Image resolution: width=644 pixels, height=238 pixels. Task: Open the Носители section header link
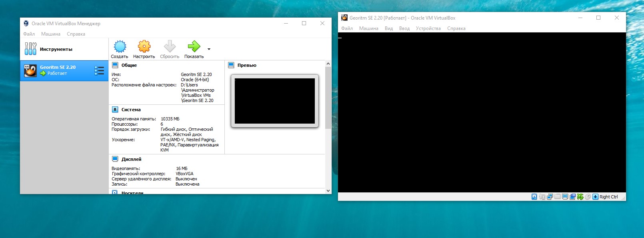pos(132,193)
